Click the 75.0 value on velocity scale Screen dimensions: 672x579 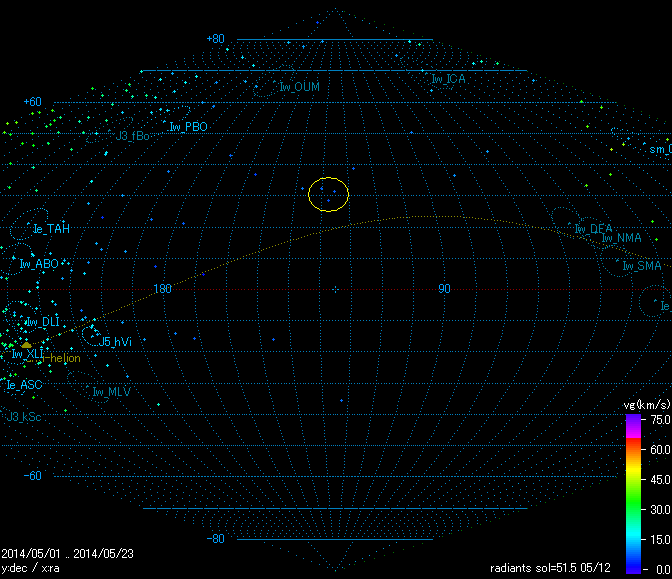[x=660, y=420]
